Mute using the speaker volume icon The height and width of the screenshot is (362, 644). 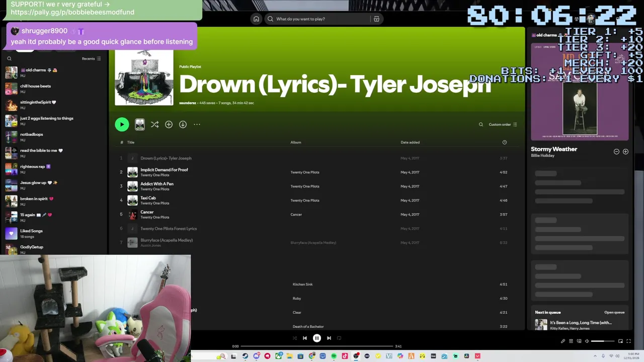(x=587, y=341)
